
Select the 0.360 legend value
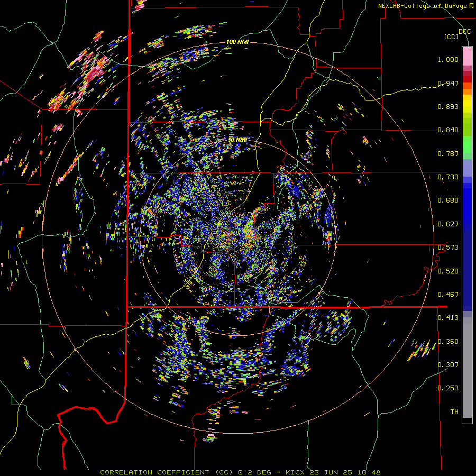[448, 341]
